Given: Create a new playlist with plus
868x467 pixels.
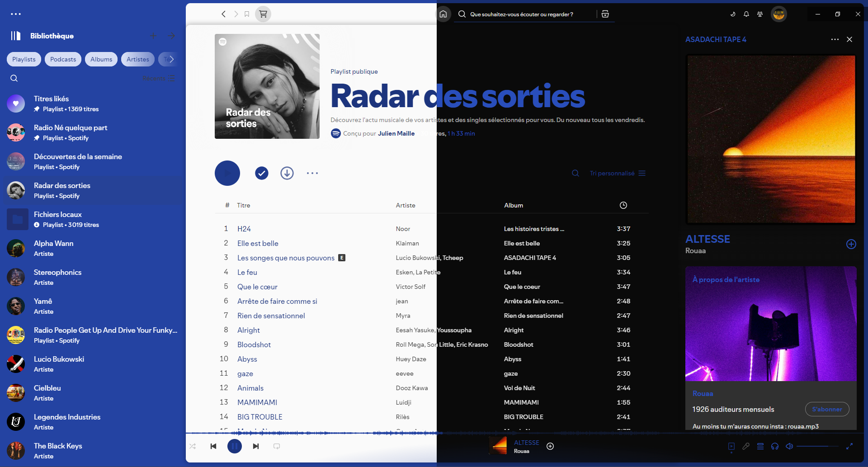Looking at the screenshot, I should 153,36.
